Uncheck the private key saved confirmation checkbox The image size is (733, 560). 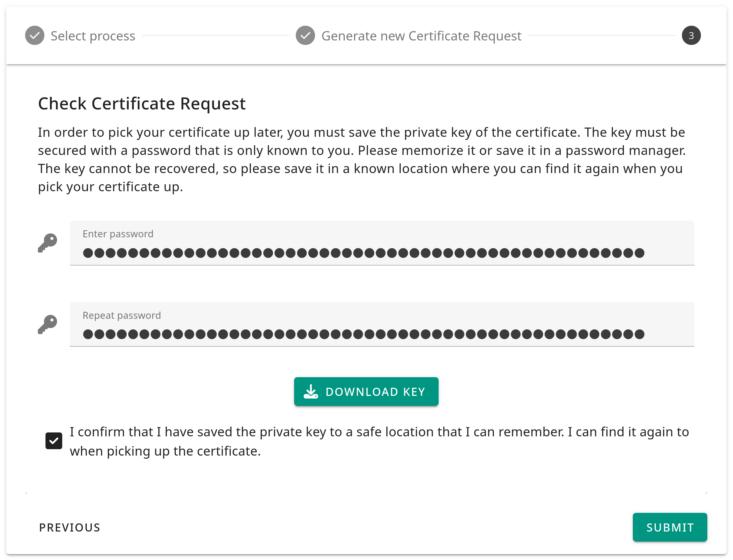pos(54,441)
